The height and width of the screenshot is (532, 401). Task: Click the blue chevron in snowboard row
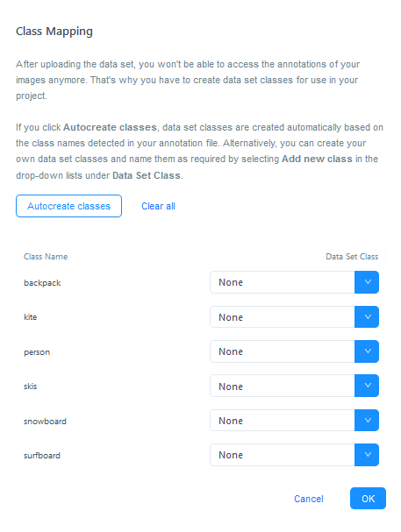(367, 420)
